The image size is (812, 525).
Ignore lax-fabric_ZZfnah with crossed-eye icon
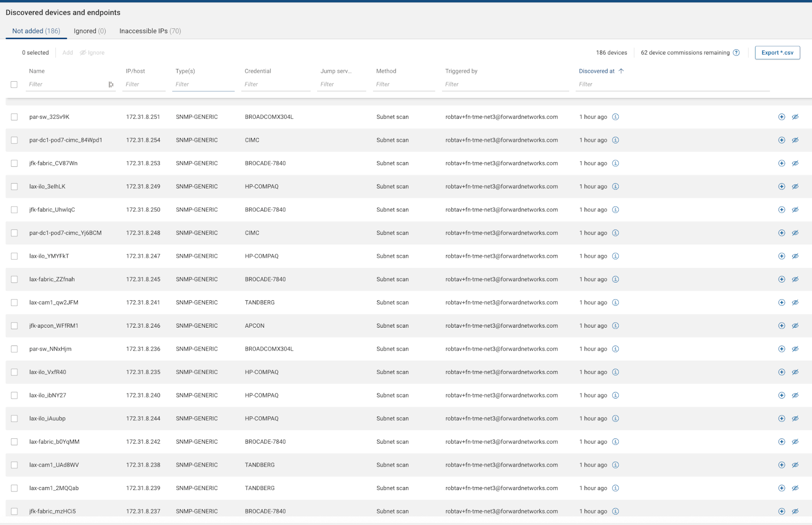795,279
